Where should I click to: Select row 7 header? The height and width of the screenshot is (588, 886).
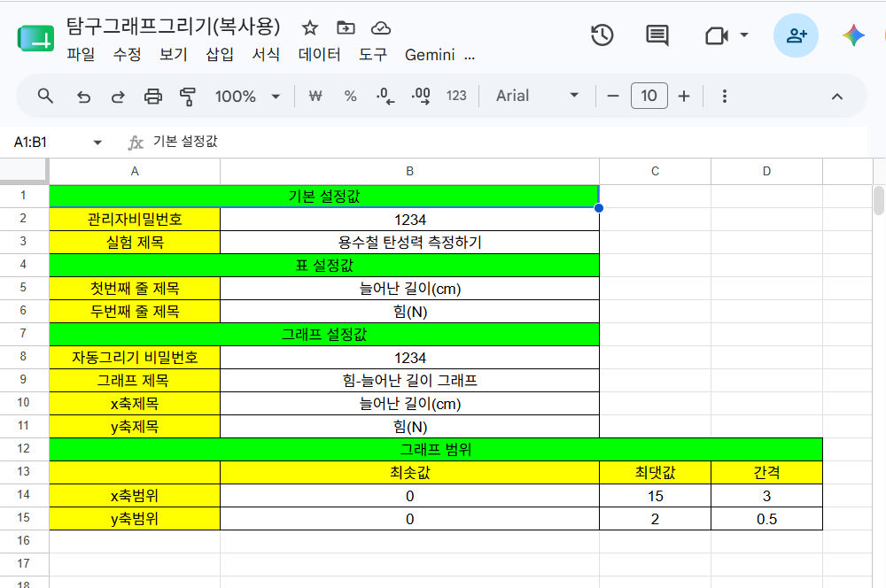coord(23,333)
